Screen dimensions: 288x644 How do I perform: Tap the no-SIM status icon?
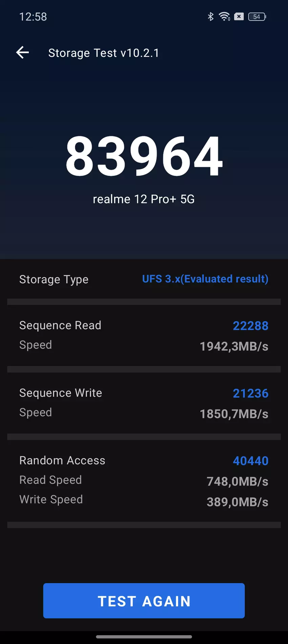pos(239,17)
